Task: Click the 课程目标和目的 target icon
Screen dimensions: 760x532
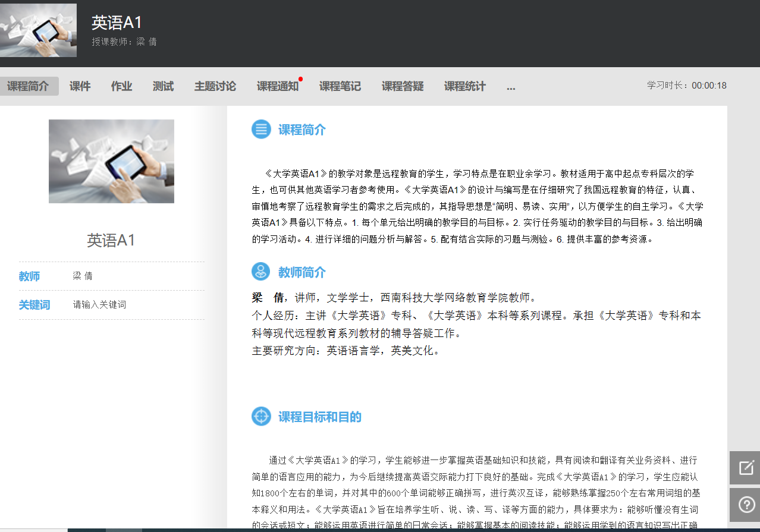Action: pos(261,416)
